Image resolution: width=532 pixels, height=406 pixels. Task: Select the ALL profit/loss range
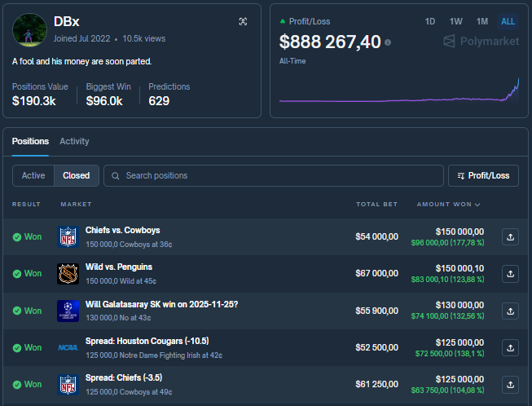pyautogui.click(x=508, y=22)
